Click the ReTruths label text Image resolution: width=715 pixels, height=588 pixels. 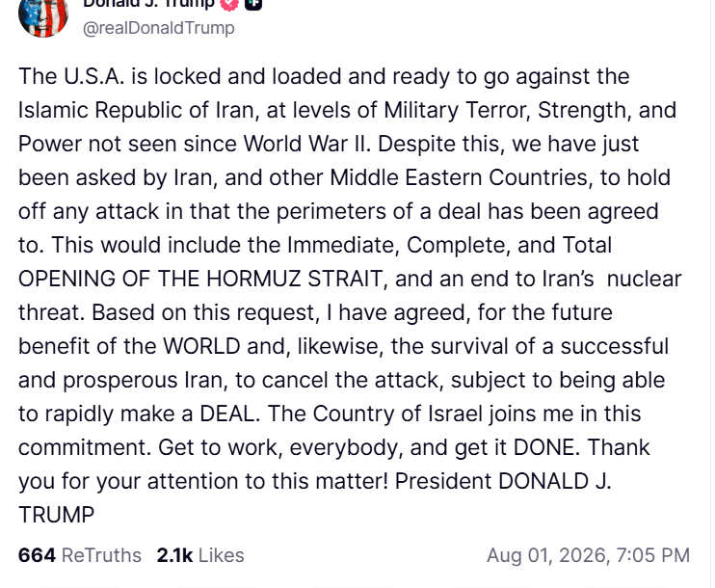101,555
